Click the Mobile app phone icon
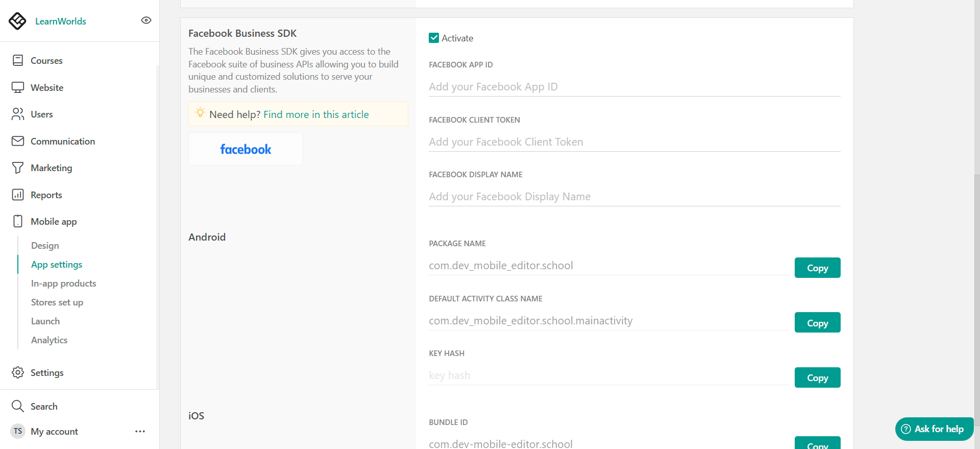Viewport: 980px width, 449px height. point(18,221)
